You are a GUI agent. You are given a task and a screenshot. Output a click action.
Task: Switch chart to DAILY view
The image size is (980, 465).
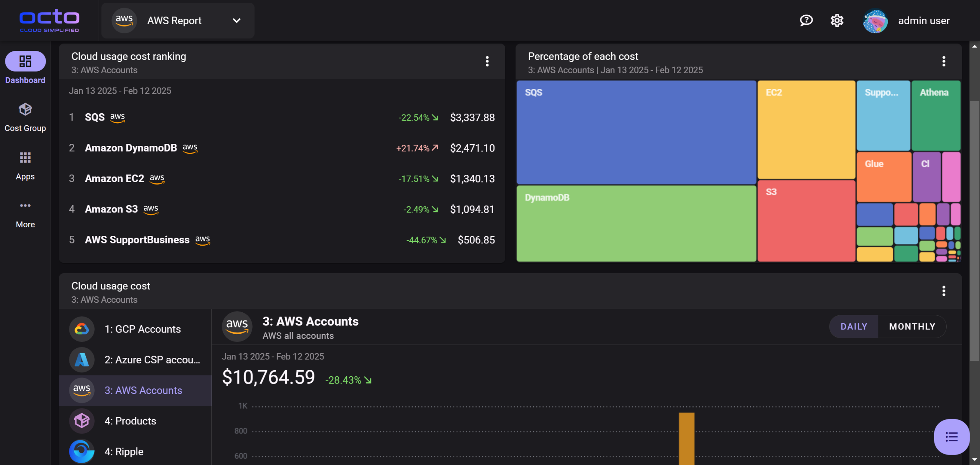[x=854, y=326]
